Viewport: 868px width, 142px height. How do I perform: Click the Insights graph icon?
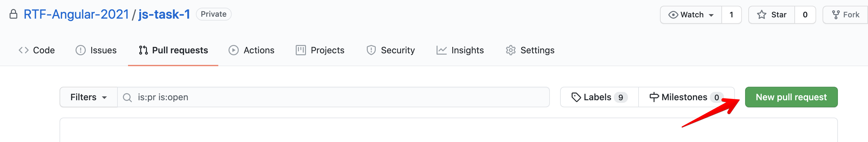click(441, 50)
